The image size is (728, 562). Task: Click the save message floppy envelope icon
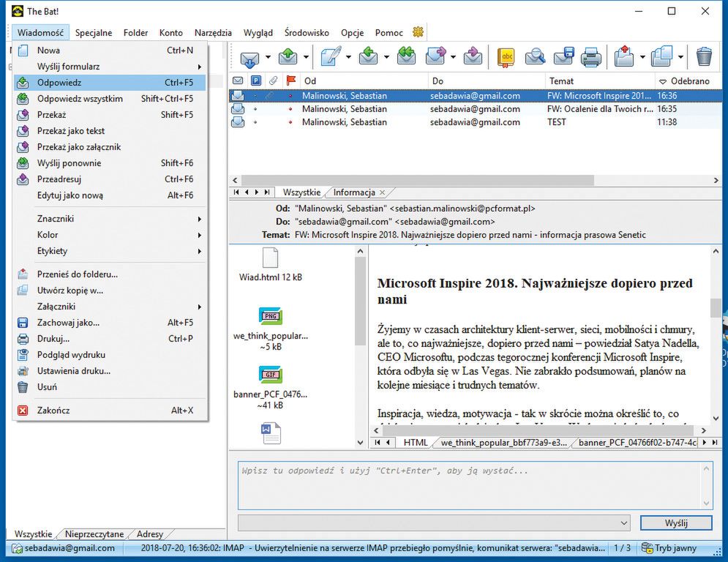[x=563, y=56]
